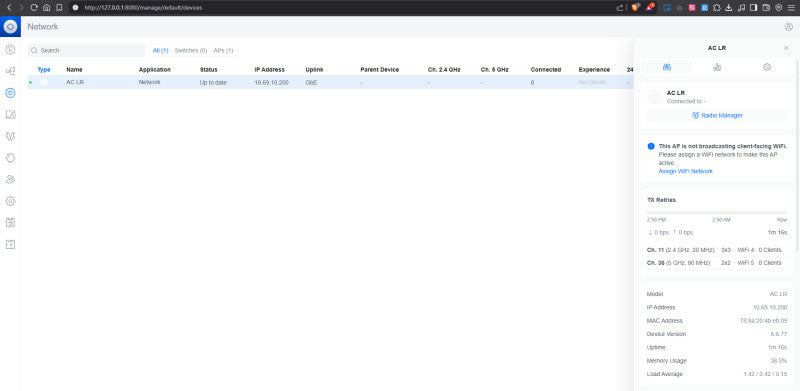Sort table by Experience column header

(x=594, y=69)
